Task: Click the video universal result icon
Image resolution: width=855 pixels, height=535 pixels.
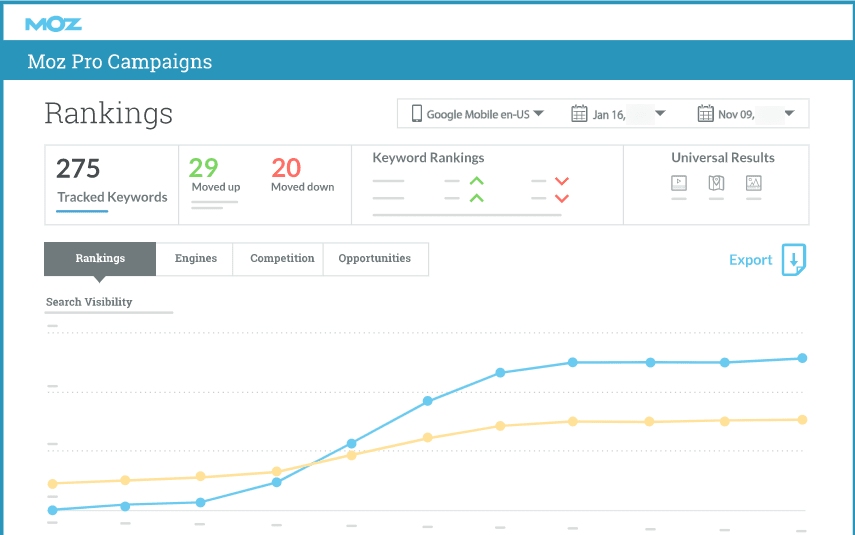Action: click(679, 183)
